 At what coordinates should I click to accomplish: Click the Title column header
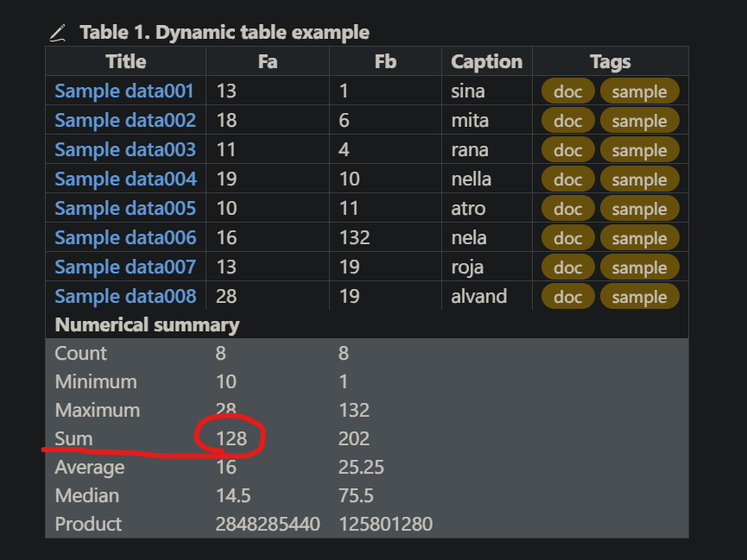[x=126, y=61]
